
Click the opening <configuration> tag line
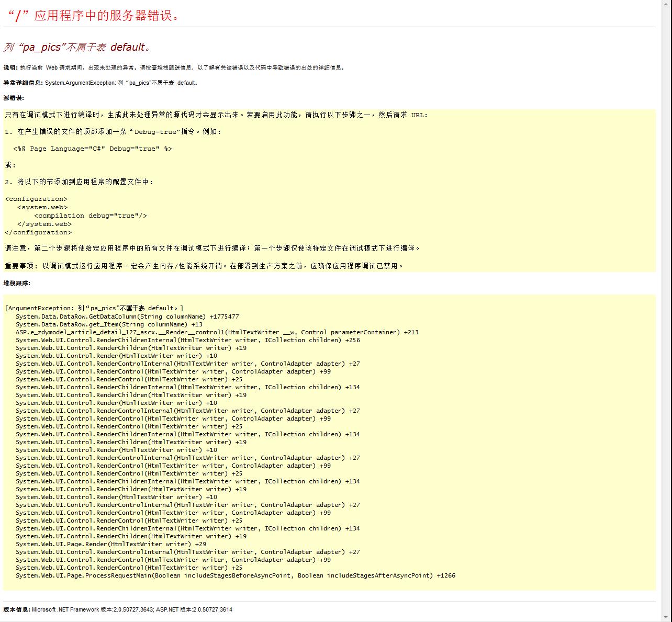[x=36, y=199]
